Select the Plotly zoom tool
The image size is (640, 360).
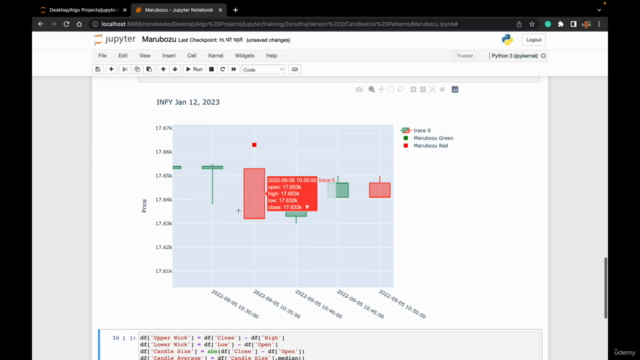[x=371, y=89]
